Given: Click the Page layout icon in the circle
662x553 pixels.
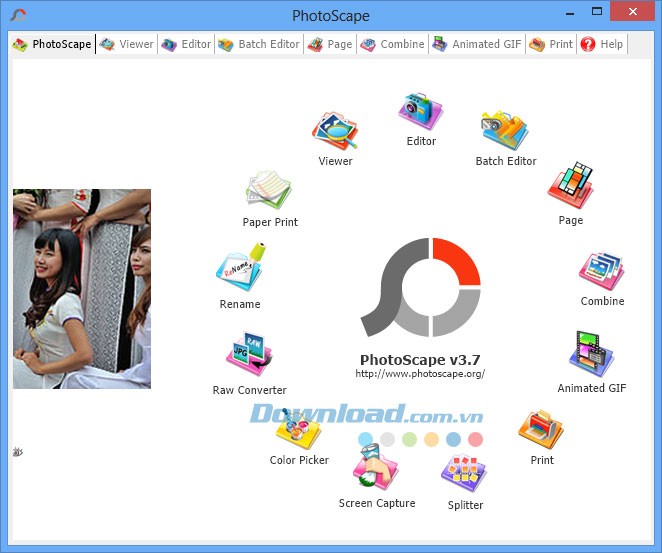Looking at the screenshot, I should [570, 185].
